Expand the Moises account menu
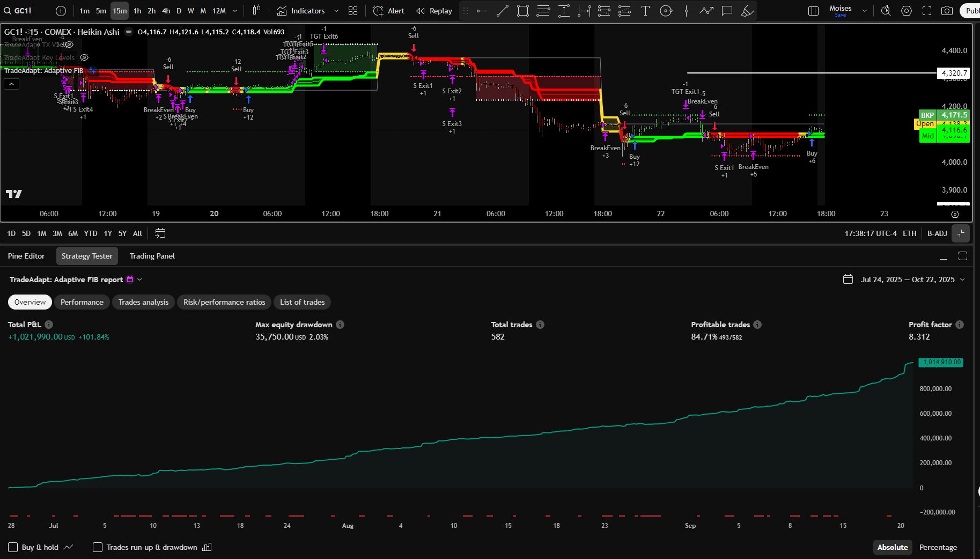Screen dimensions: 980x559 tap(864, 11)
